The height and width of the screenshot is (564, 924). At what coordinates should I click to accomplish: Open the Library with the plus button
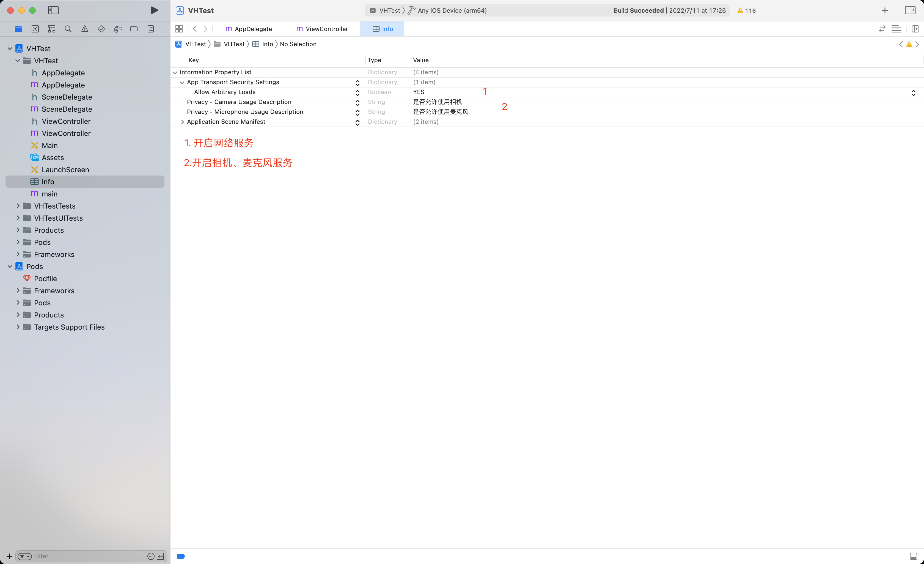click(885, 10)
